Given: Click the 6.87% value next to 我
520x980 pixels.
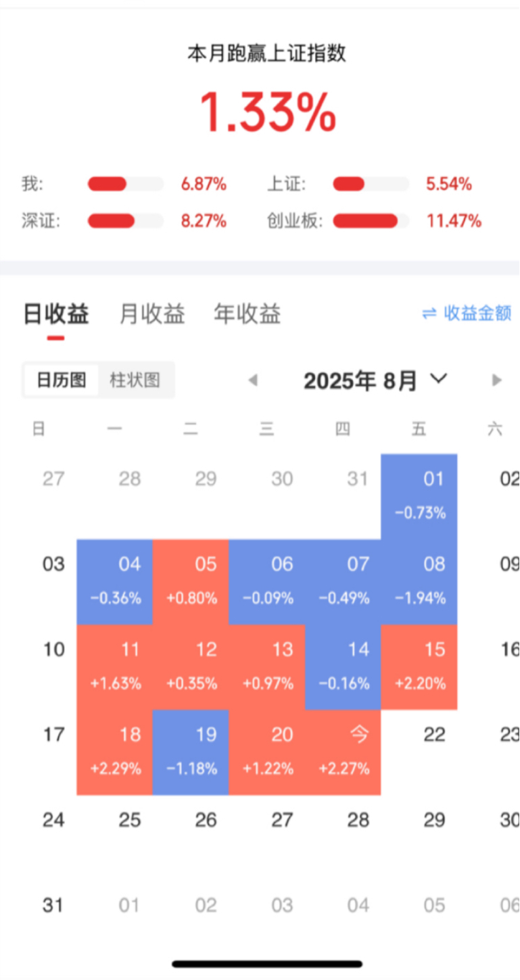Looking at the screenshot, I should (x=204, y=184).
